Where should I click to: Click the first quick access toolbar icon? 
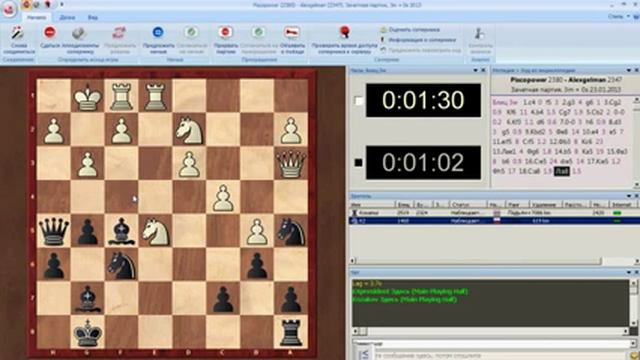coord(27,5)
